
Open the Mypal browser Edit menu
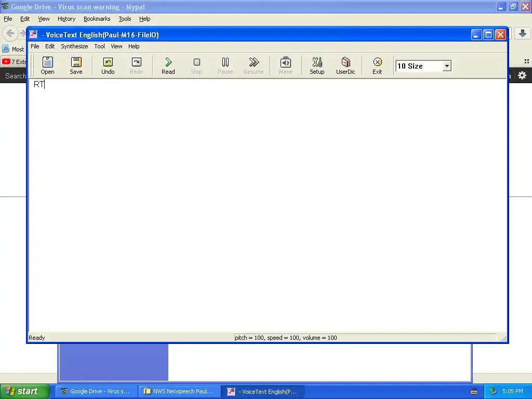(25, 19)
